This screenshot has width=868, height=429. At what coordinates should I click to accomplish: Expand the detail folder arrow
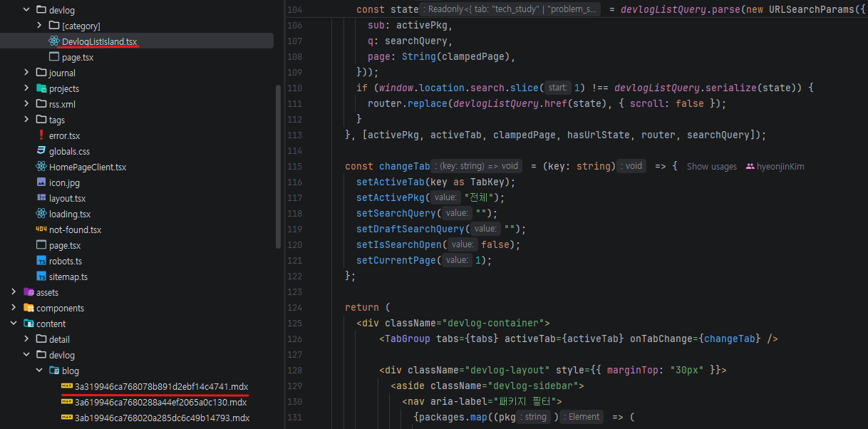(x=26, y=339)
